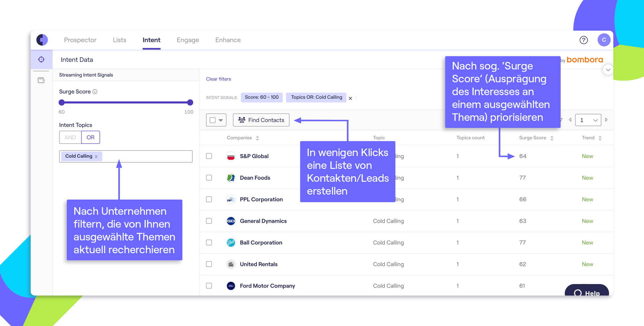Open the United Rentals company name
Image resolution: width=644 pixels, height=326 pixels.
click(x=259, y=264)
